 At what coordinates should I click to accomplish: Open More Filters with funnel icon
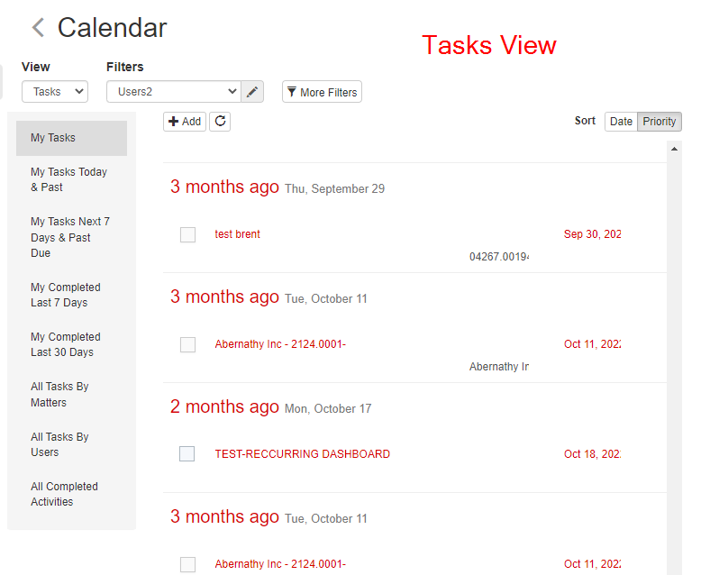click(x=322, y=92)
